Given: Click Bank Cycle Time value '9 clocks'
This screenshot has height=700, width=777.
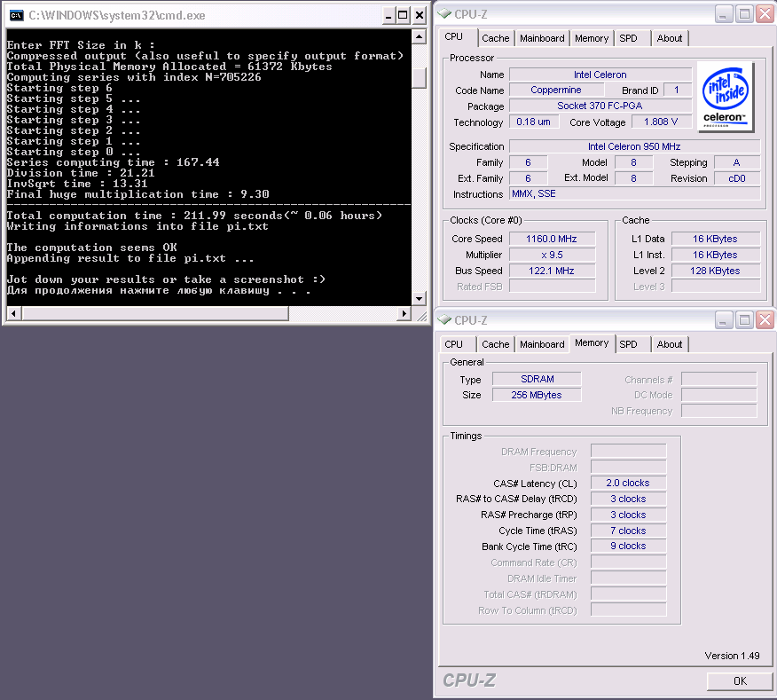Looking at the screenshot, I should click(628, 546).
